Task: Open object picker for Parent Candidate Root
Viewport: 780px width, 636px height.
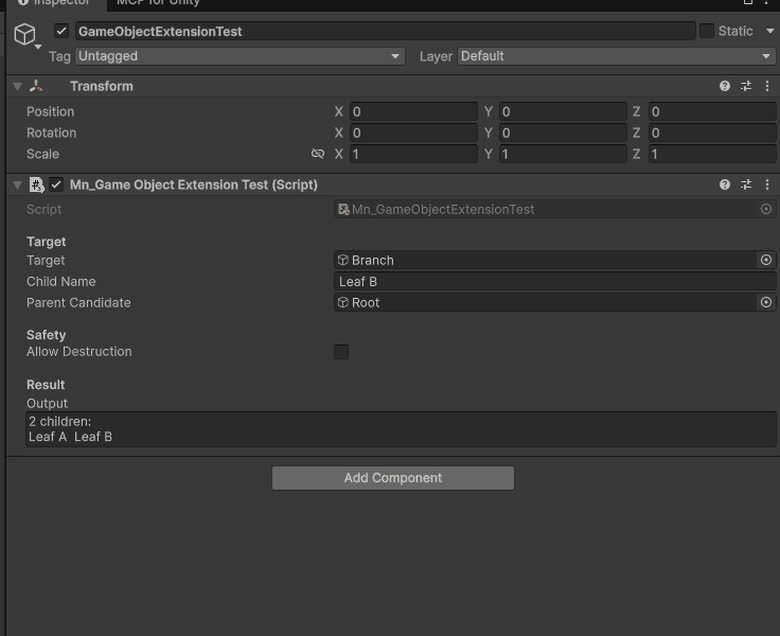Action: (766, 302)
